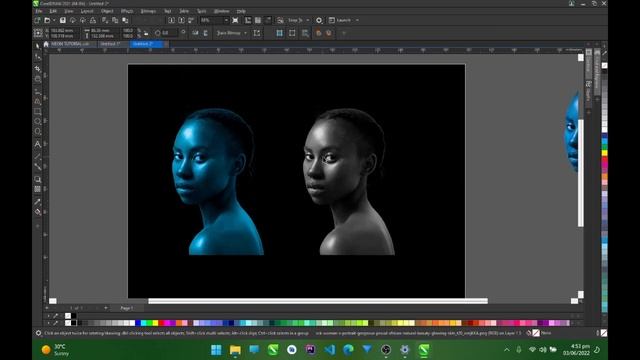Select the Color Eyedropper tool
Image resolution: width=640 pixels, height=360 pixels.
(38, 202)
